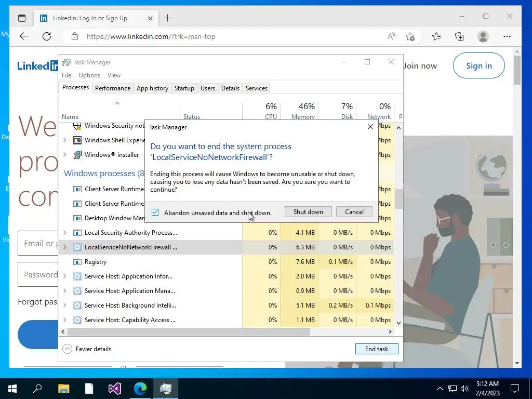The height and width of the screenshot is (399, 532).
Task: Open Visual Studio from taskbar
Action: click(x=115, y=389)
